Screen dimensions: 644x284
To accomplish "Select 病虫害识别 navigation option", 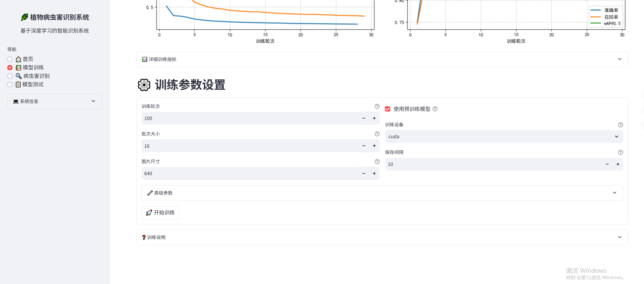I will (10, 76).
